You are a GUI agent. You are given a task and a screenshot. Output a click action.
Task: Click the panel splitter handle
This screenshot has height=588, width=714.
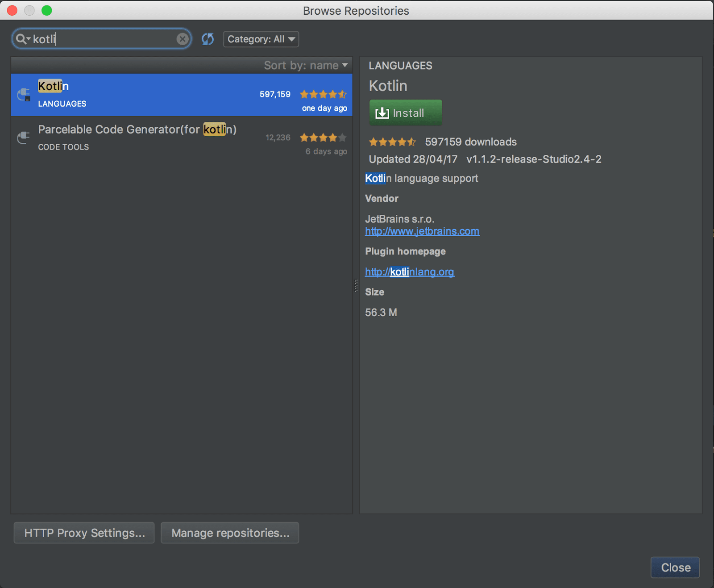pyautogui.click(x=356, y=286)
